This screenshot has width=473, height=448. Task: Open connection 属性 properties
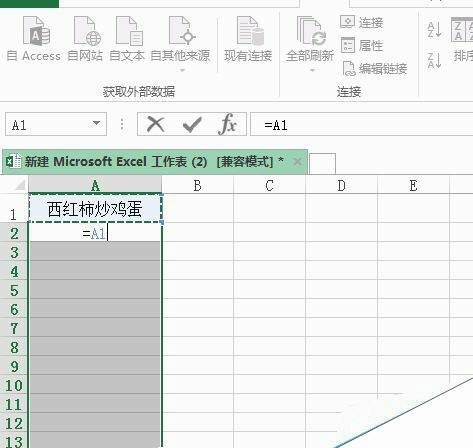coord(362,45)
